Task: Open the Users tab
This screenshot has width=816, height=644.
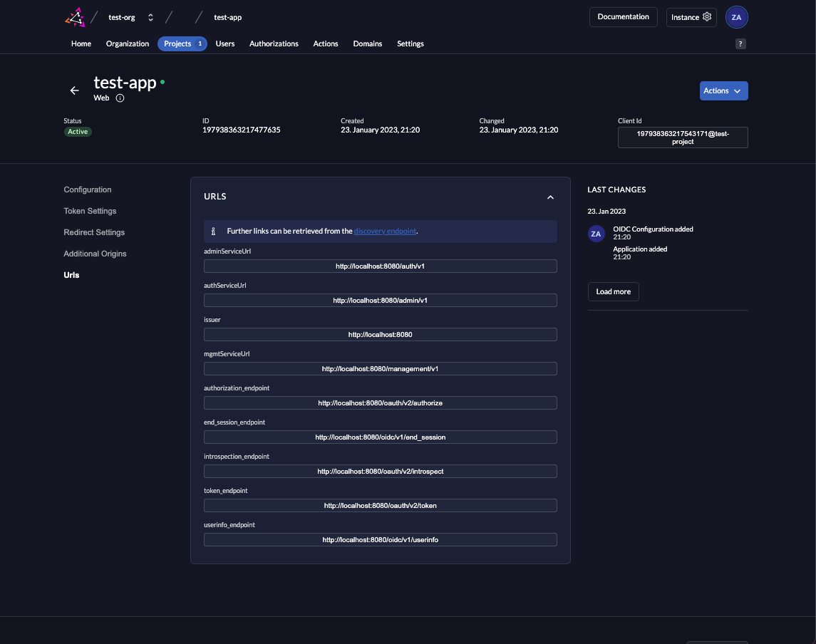Action: (224, 43)
